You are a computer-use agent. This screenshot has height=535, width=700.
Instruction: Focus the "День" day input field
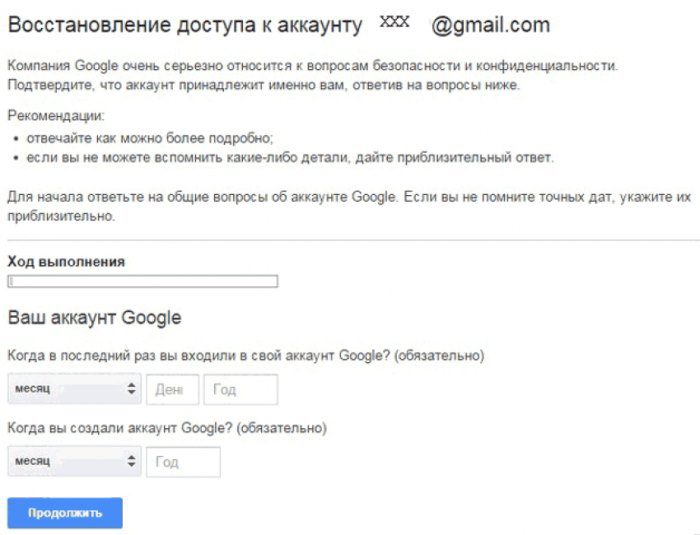[172, 389]
